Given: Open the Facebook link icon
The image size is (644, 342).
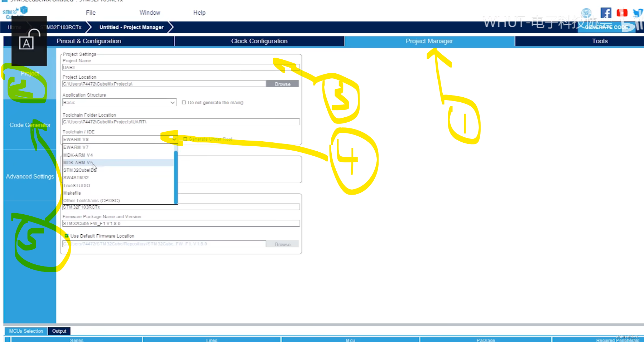Looking at the screenshot, I should (x=606, y=13).
